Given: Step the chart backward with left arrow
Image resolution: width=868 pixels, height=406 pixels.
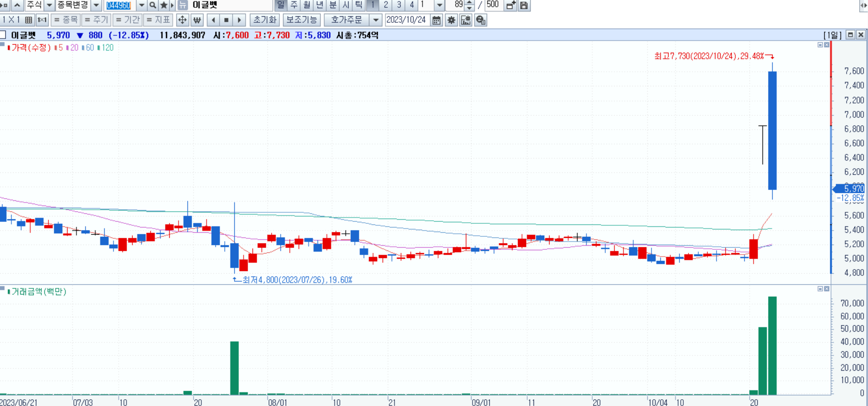Looking at the screenshot, I should tap(213, 20).
